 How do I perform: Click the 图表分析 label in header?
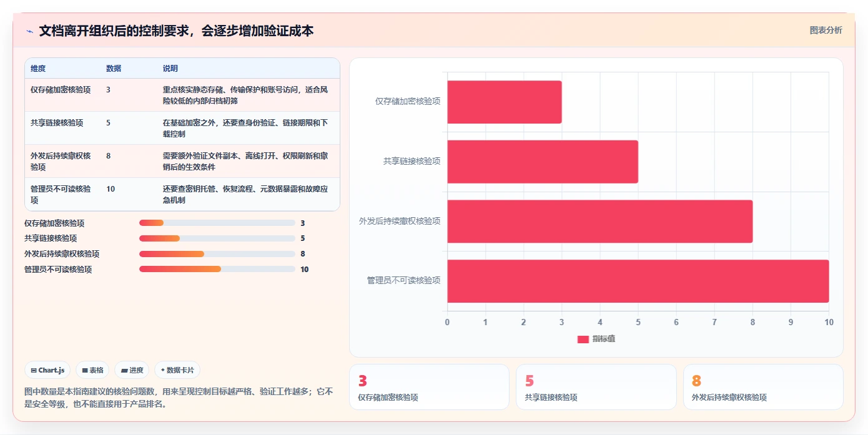tap(826, 30)
